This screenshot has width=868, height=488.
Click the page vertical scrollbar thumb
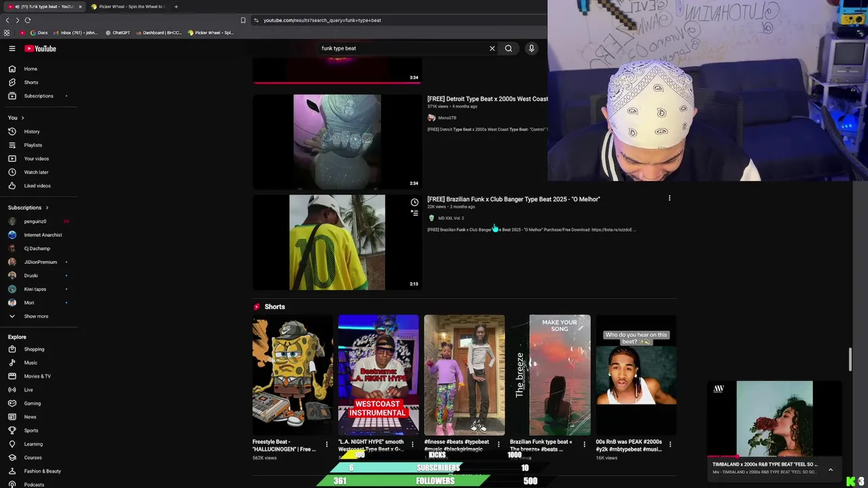pyautogui.click(x=850, y=359)
